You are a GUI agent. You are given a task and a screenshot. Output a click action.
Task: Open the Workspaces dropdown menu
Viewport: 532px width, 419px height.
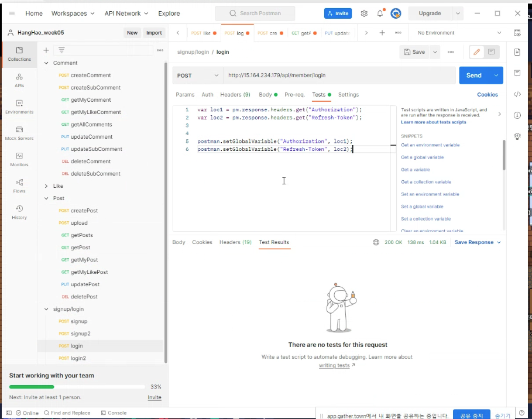[x=73, y=13]
